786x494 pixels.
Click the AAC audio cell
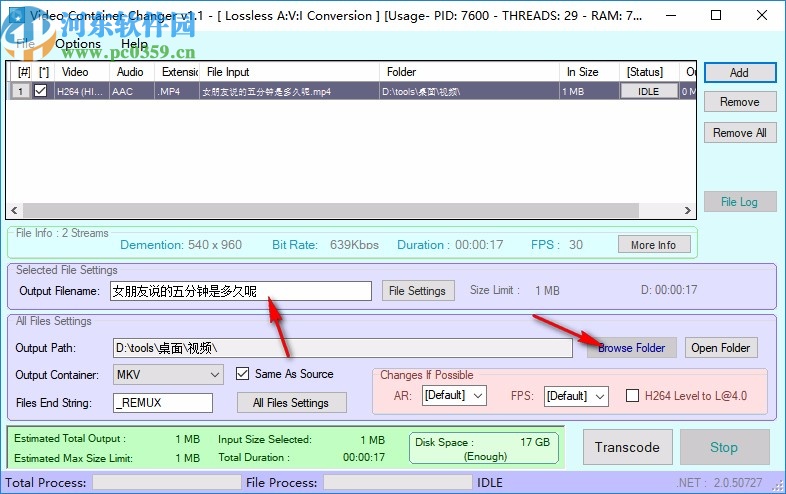pyautogui.click(x=132, y=91)
